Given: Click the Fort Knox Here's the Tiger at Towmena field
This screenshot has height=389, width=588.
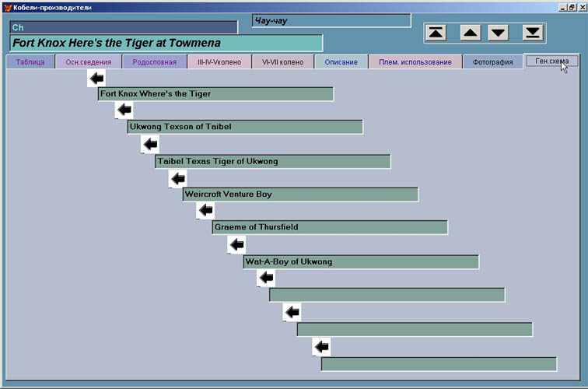Looking at the screenshot, I should pyautogui.click(x=166, y=43).
